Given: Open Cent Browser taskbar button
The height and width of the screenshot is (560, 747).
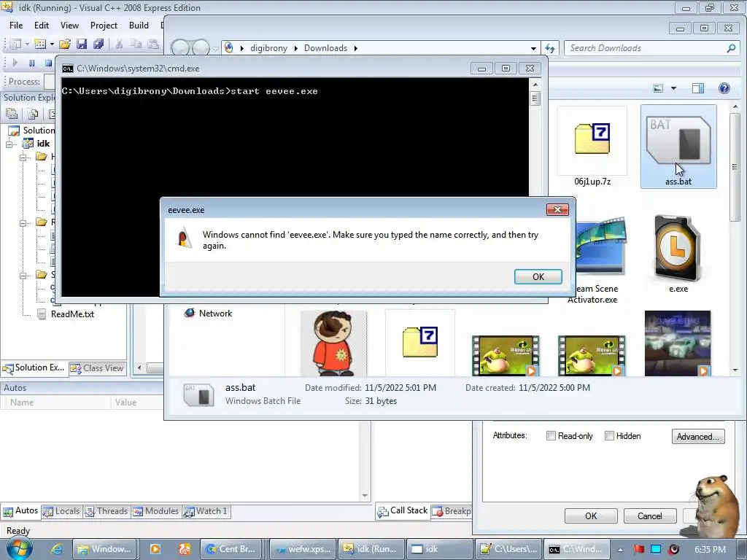Looking at the screenshot, I should pyautogui.click(x=233, y=549).
